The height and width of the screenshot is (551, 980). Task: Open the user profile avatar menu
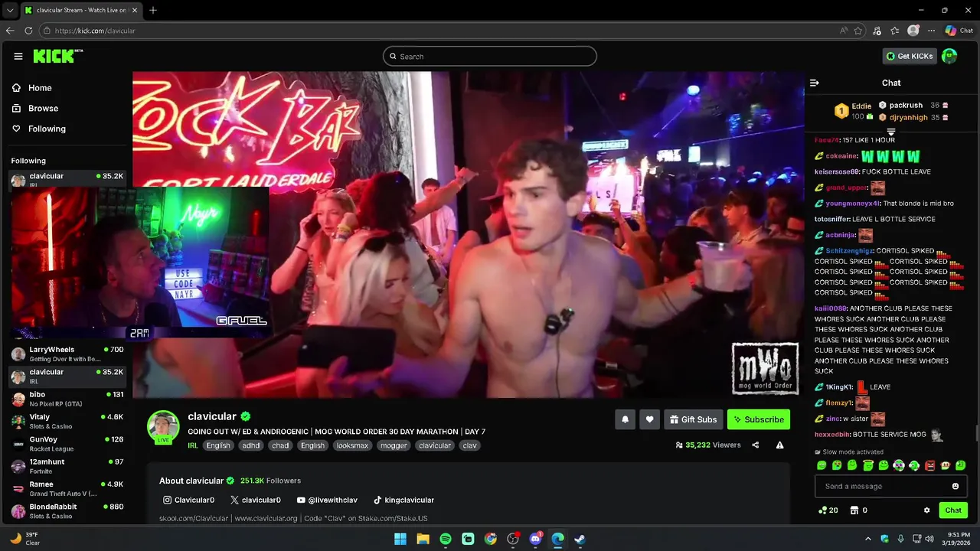pyautogui.click(x=949, y=56)
